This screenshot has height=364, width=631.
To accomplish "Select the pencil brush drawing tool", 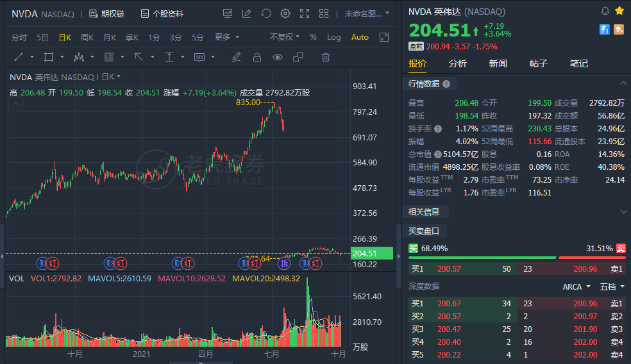I will coord(236,57).
